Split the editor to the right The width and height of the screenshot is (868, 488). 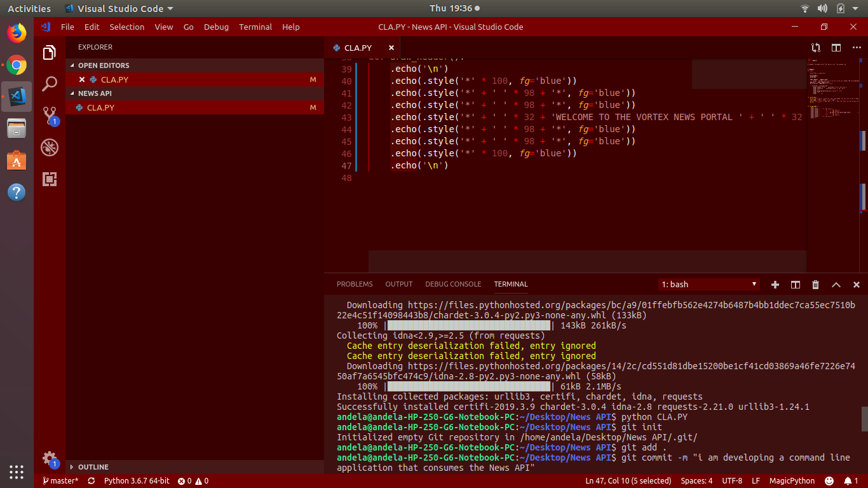click(x=836, y=48)
